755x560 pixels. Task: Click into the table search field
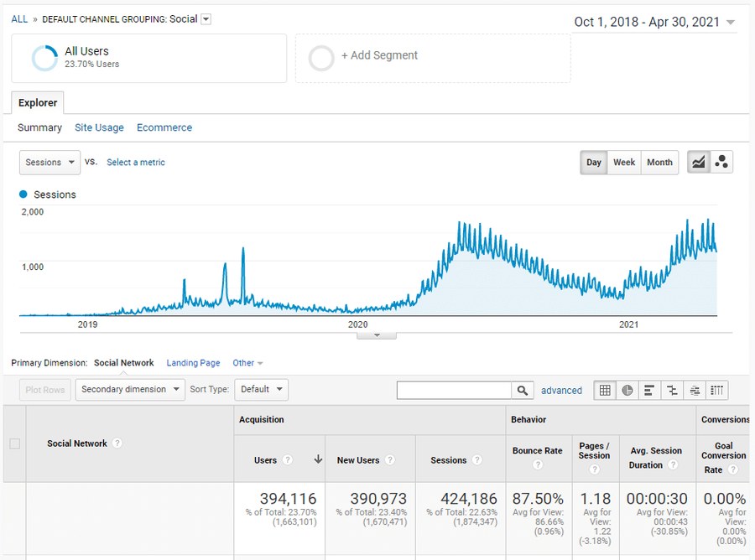[x=454, y=390]
